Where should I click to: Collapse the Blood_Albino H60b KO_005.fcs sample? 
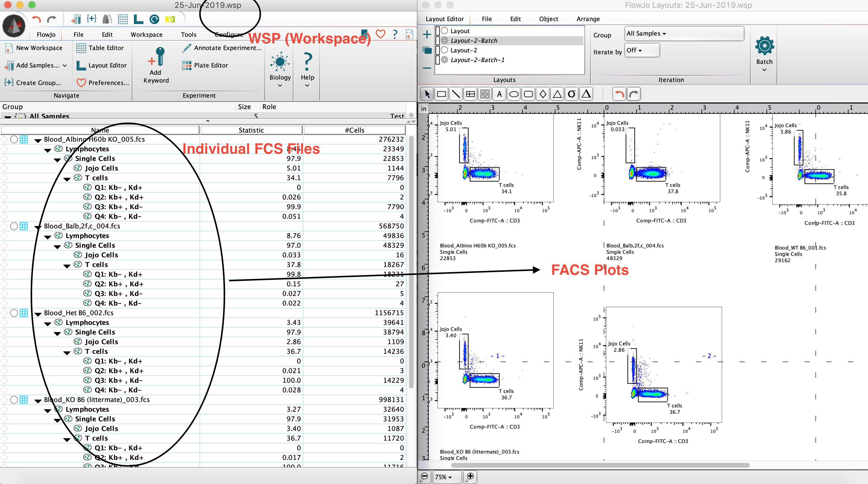(x=38, y=140)
